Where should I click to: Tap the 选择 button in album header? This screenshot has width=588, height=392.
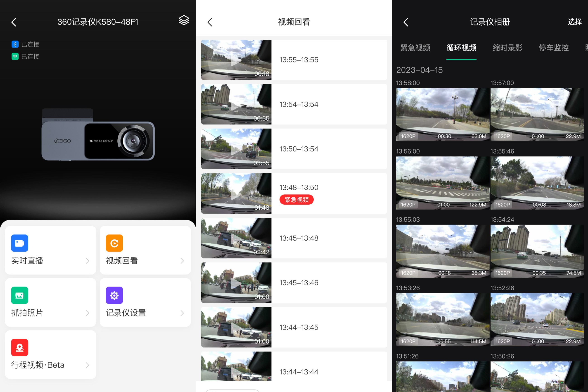pos(575,22)
